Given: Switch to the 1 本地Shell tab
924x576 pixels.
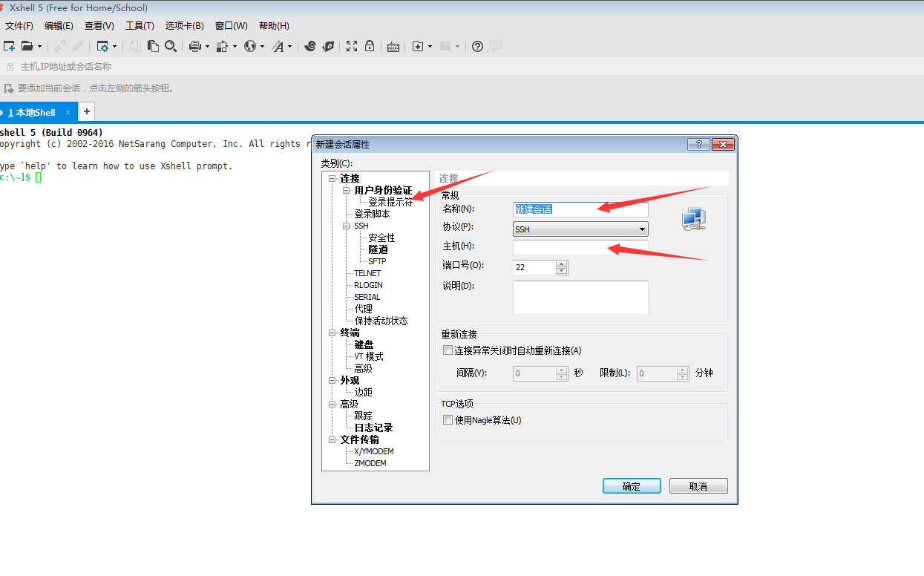Looking at the screenshot, I should click(32, 113).
